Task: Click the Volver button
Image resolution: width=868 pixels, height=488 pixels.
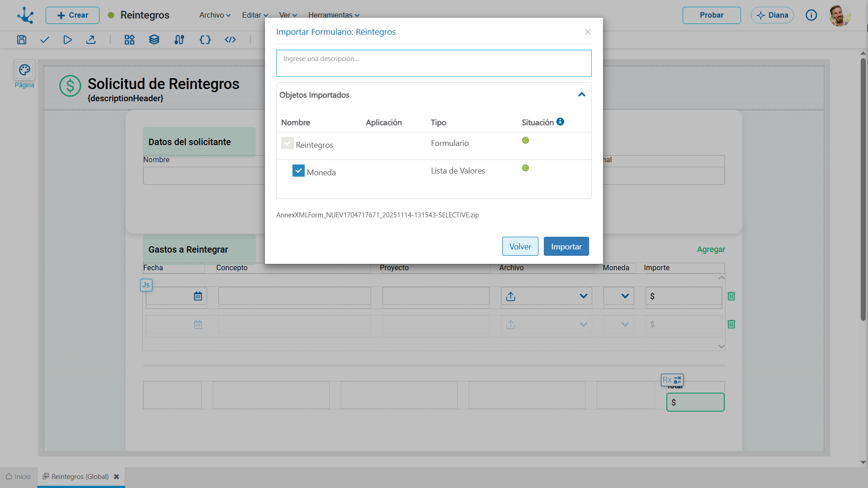Action: point(520,246)
